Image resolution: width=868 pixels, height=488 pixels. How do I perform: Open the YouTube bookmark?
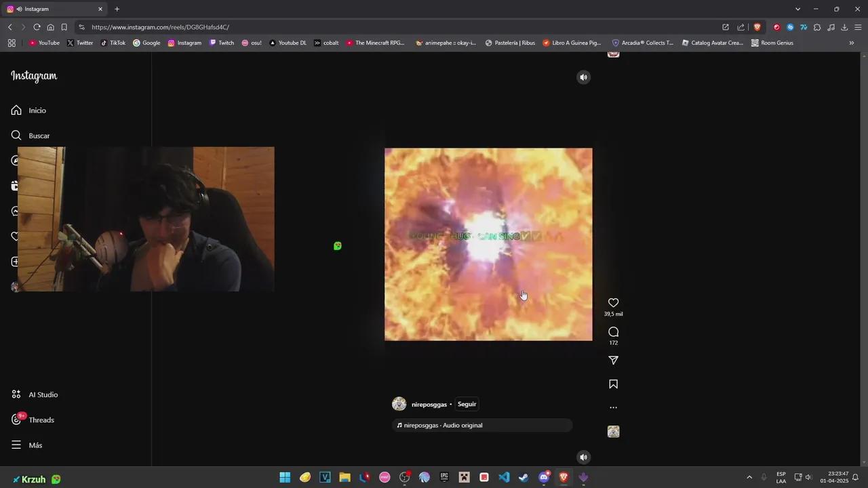tap(44, 43)
